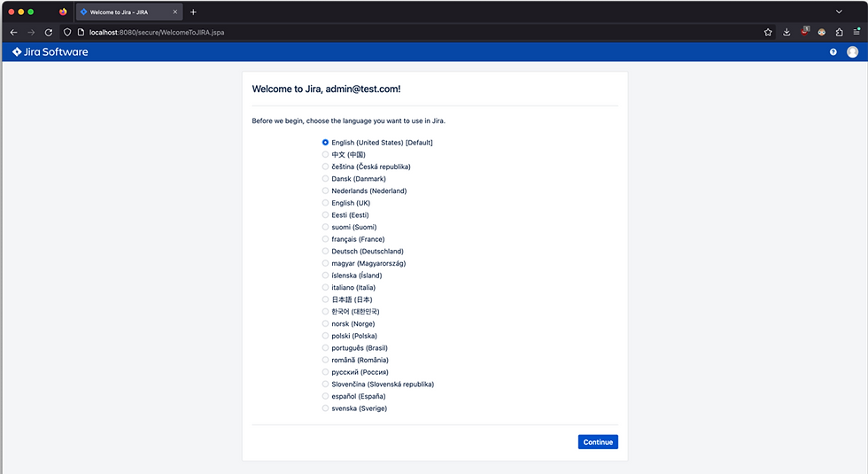Click the Continue button
Viewport: 868px width, 474px height.
[x=598, y=442]
